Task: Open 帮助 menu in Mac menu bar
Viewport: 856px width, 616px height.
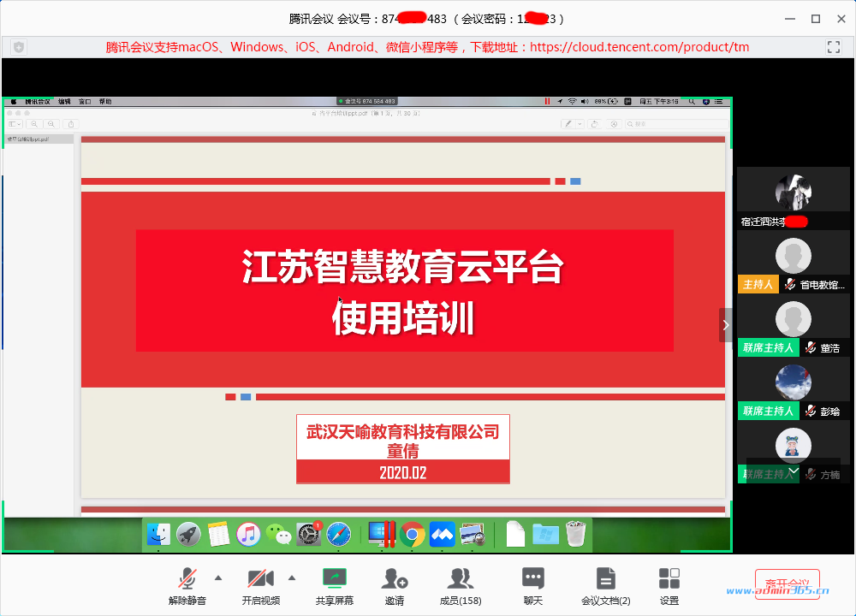Action: click(x=105, y=102)
